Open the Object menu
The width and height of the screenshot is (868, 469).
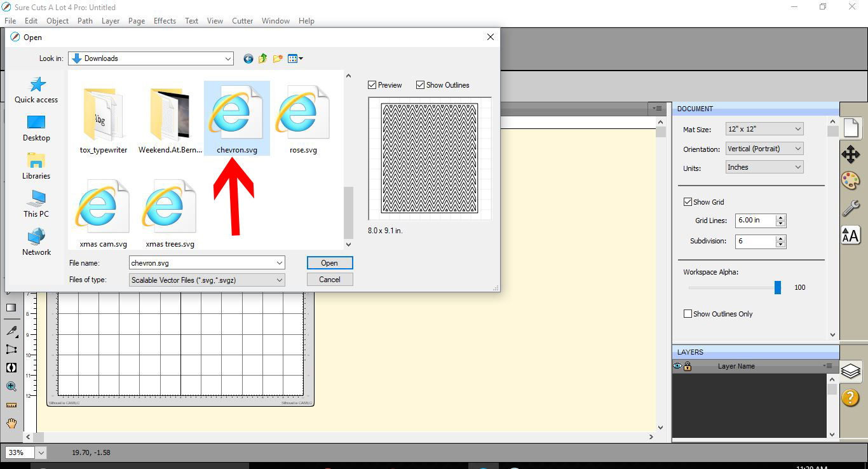pyautogui.click(x=57, y=21)
